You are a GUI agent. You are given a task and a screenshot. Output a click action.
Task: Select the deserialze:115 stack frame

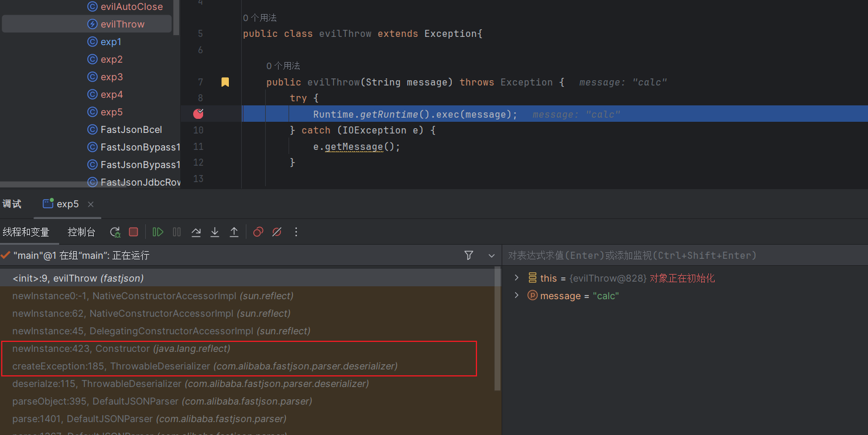click(248, 383)
